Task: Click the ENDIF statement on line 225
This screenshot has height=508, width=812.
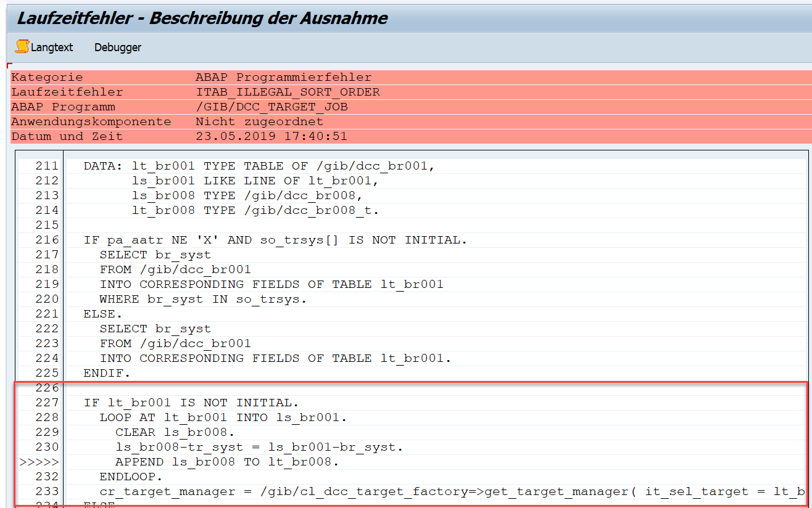Action: tap(107, 373)
